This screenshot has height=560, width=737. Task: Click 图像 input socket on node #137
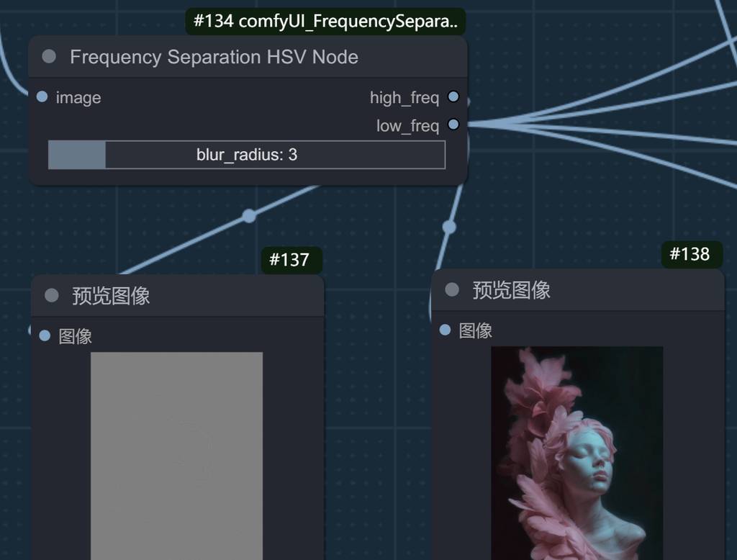pos(45,335)
